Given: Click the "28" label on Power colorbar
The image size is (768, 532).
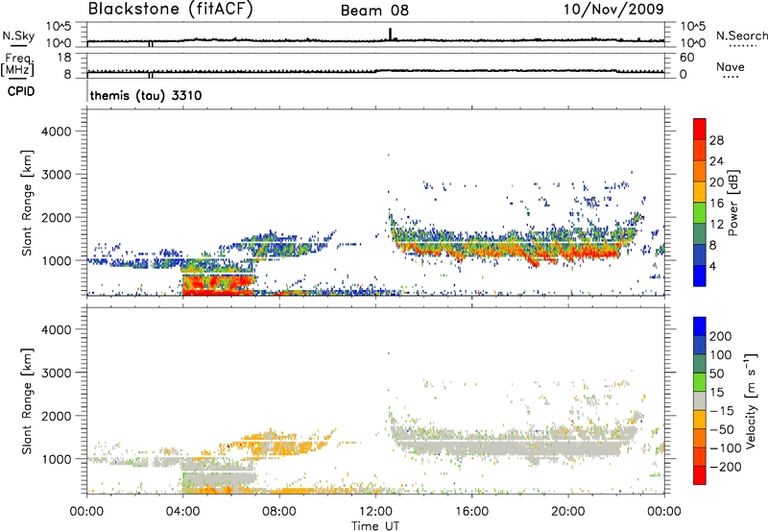Looking at the screenshot, I should coord(716,140).
